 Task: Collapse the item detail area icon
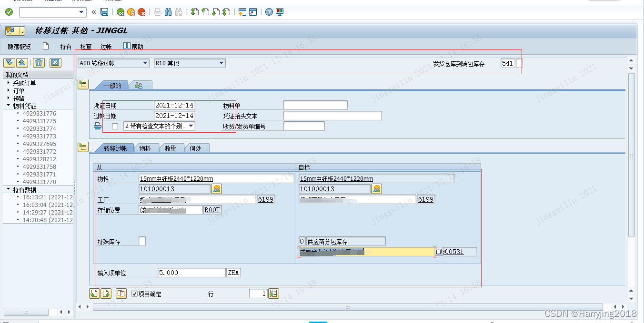click(x=83, y=147)
